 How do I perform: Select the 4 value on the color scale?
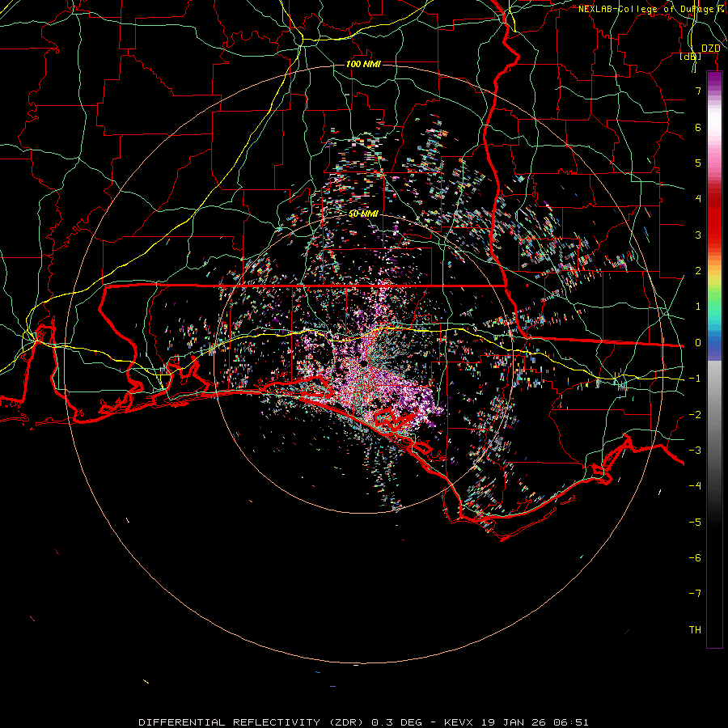(x=698, y=199)
